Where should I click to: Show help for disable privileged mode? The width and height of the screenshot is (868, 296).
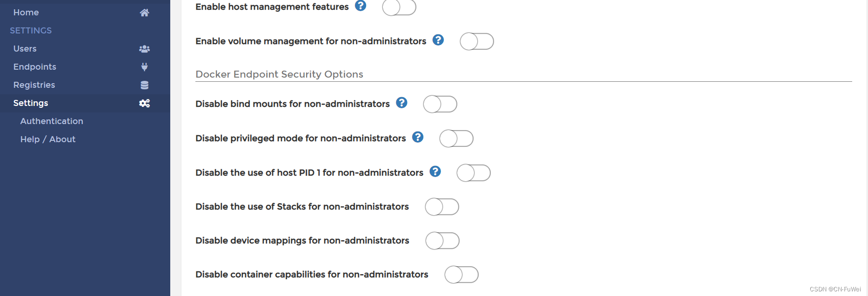[x=418, y=137]
